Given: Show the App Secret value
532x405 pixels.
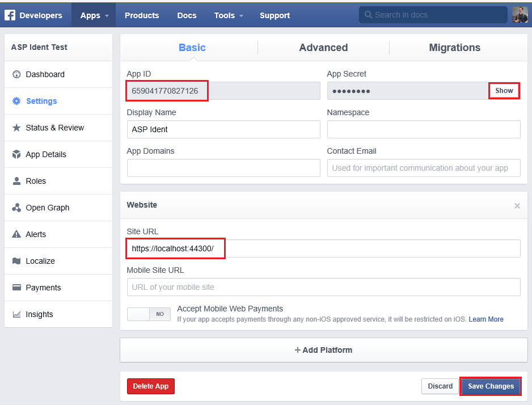Looking at the screenshot, I should 504,91.
